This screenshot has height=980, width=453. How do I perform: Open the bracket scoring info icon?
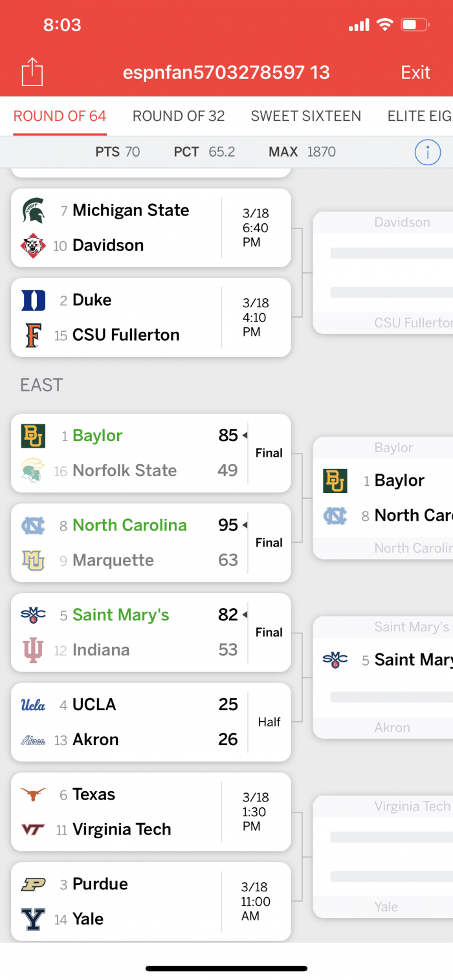click(427, 153)
